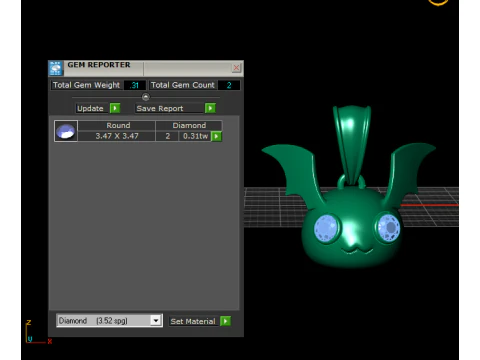The image size is (480, 360).
Task: Click the green arrow next to 0.31tw
Action: point(216,136)
